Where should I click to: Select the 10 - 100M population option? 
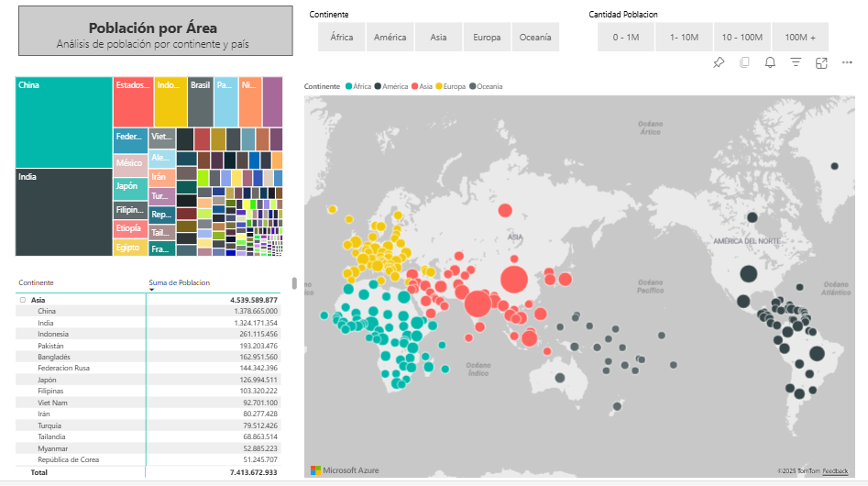[742, 38]
